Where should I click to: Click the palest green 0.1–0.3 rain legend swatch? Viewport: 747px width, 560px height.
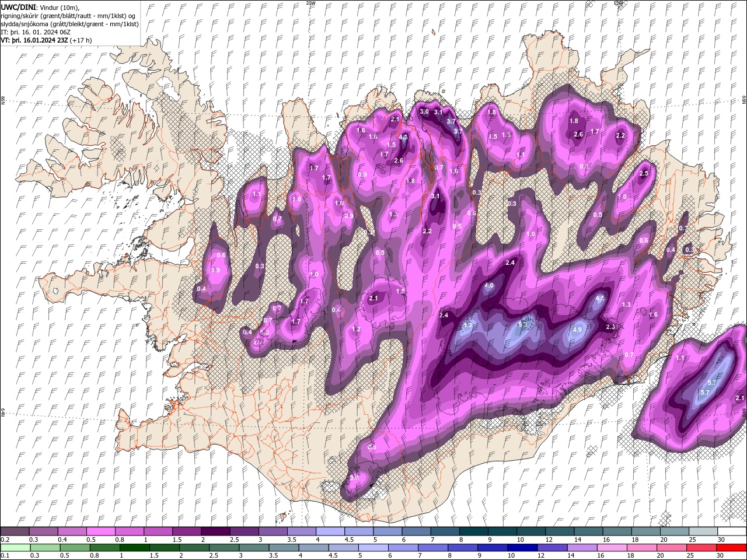(15, 548)
